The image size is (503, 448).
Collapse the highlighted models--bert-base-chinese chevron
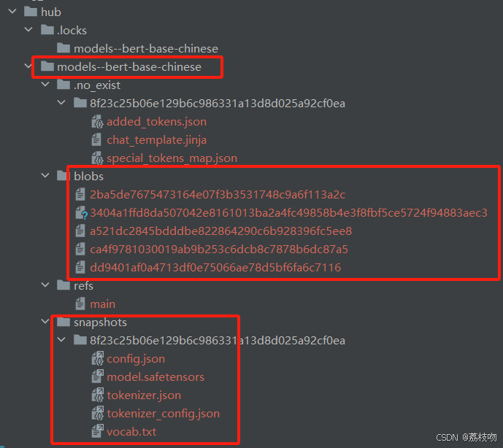(28, 66)
